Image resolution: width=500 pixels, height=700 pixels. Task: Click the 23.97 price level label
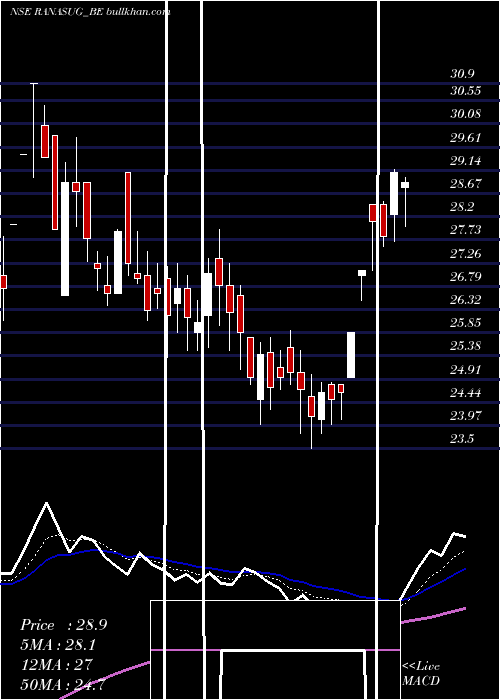[x=466, y=416]
